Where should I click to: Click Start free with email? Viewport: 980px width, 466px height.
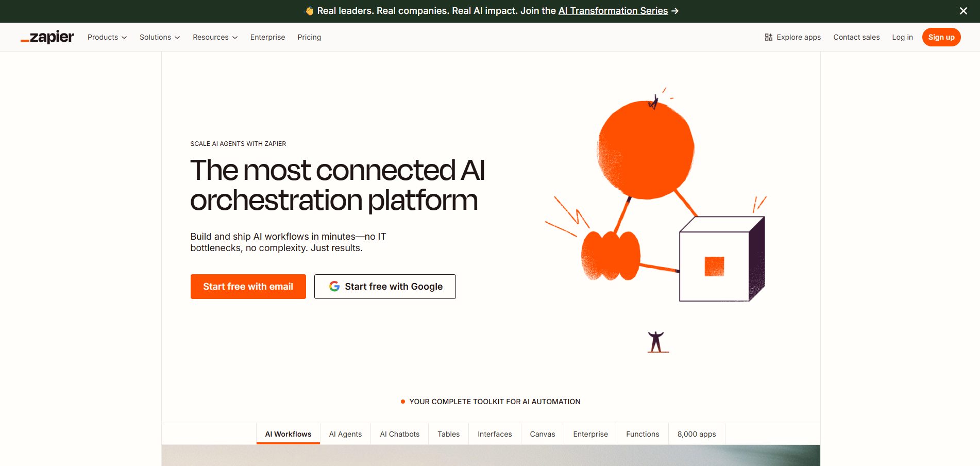248,287
